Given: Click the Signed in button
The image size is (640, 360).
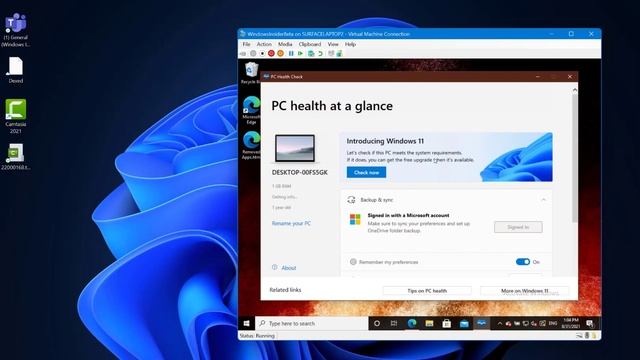Looking at the screenshot, I should (518, 227).
